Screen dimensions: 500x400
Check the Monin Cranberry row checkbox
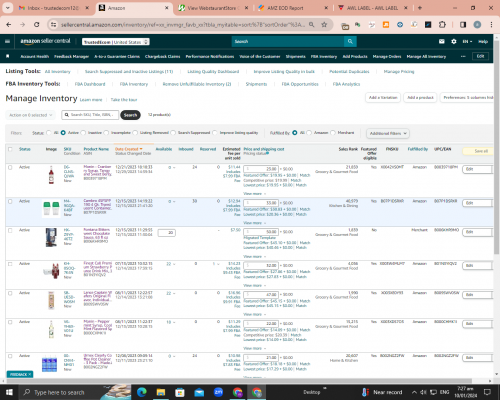pyautogui.click(x=10, y=167)
